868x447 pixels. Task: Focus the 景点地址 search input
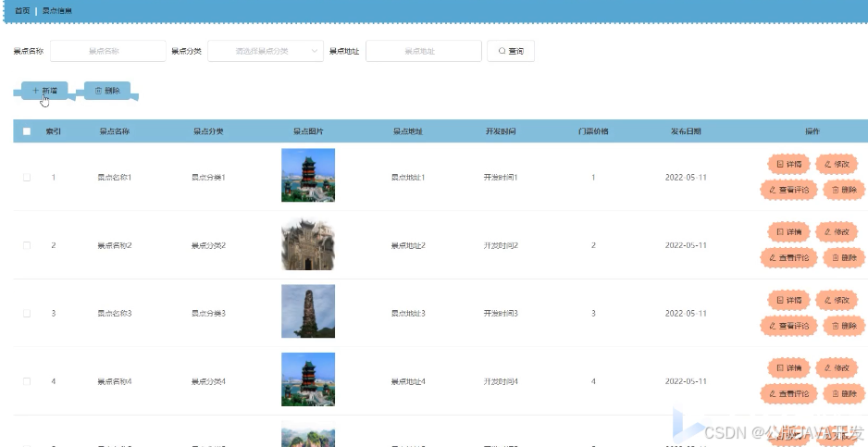[x=424, y=51]
